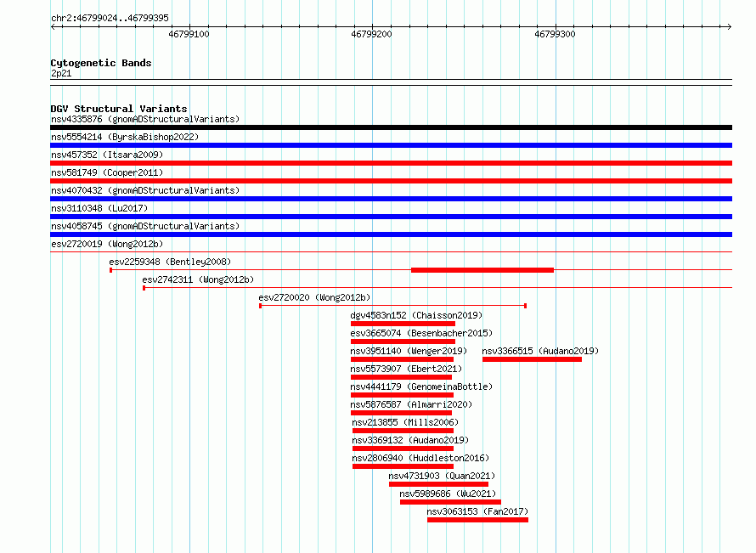This screenshot has width=756, height=553.
Task: Open variant nsv4441179 (GenomeinaBottle)
Action: (x=421, y=387)
